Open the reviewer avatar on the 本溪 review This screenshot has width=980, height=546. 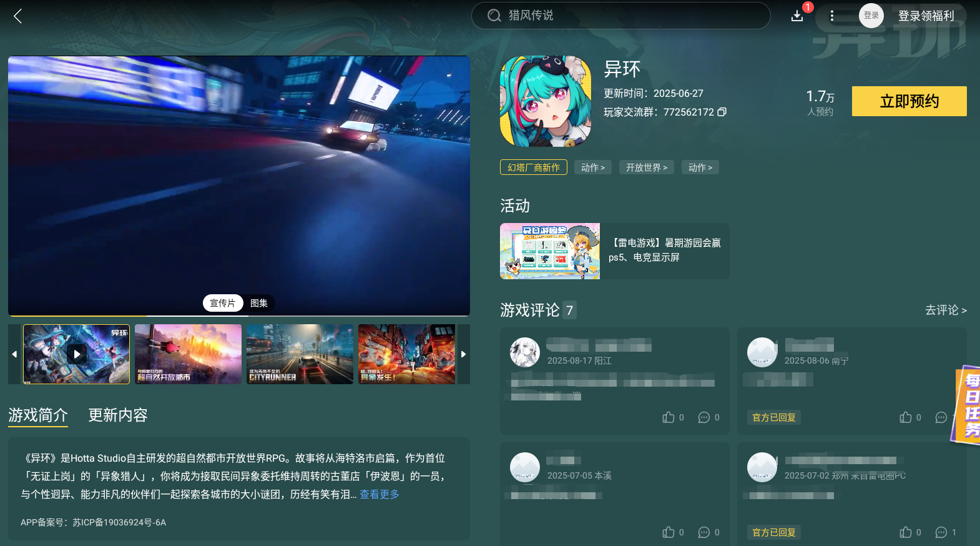click(x=525, y=468)
